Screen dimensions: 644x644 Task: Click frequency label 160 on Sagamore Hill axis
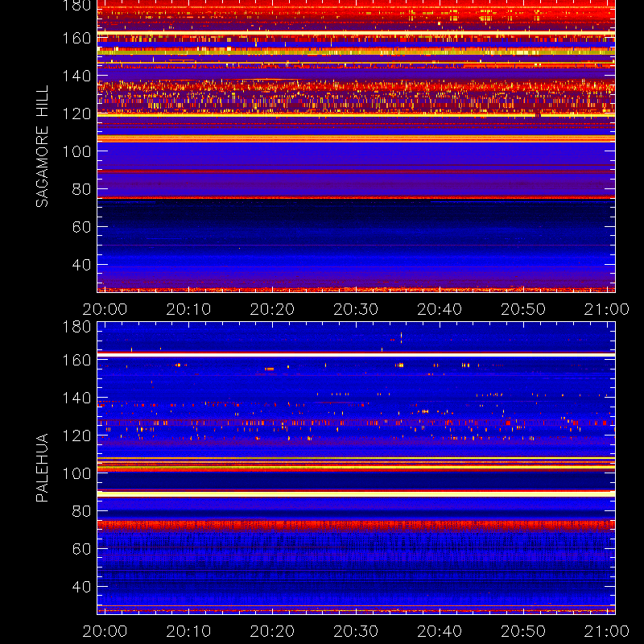[76, 38]
